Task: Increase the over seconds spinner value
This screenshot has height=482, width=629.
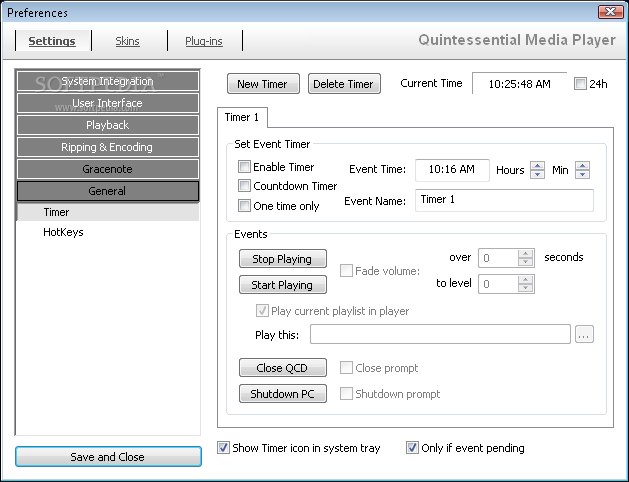Action: 526,253
